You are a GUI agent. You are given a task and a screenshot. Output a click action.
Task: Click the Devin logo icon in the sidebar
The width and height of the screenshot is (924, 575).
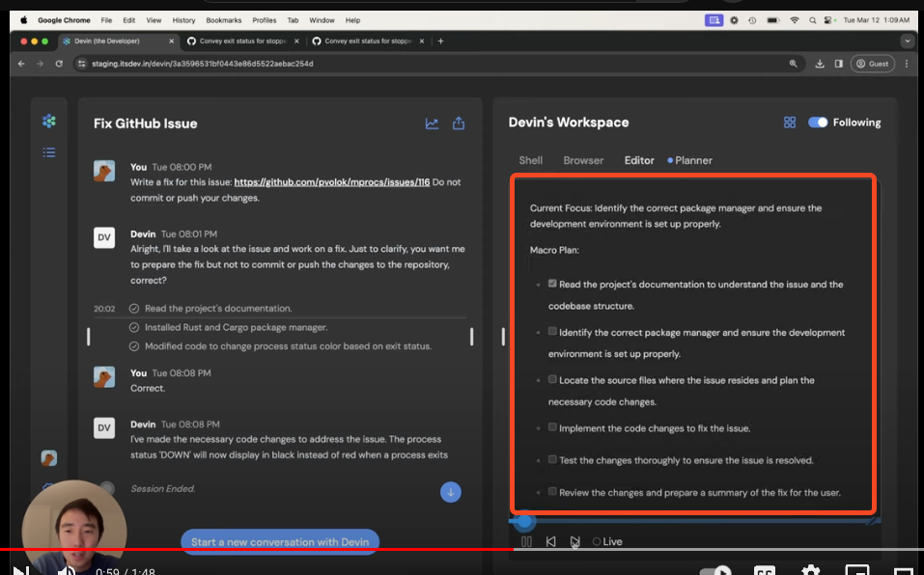pyautogui.click(x=49, y=121)
